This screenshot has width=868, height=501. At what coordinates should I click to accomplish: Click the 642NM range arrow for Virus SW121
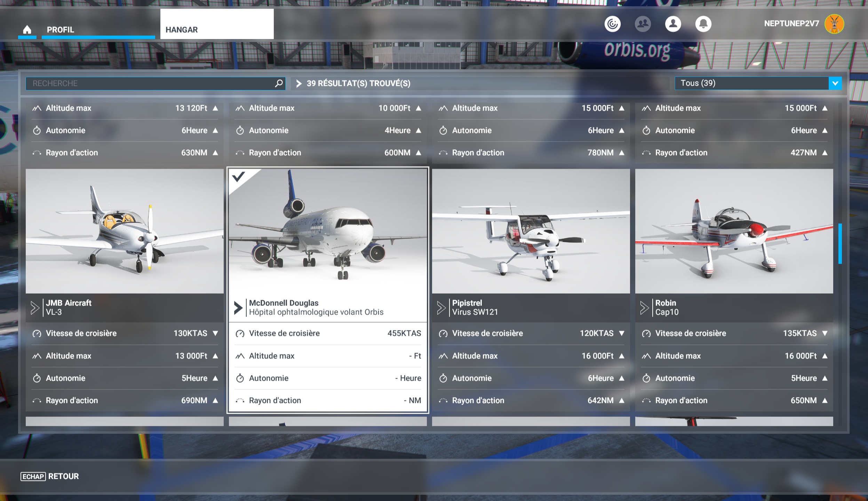tap(622, 400)
